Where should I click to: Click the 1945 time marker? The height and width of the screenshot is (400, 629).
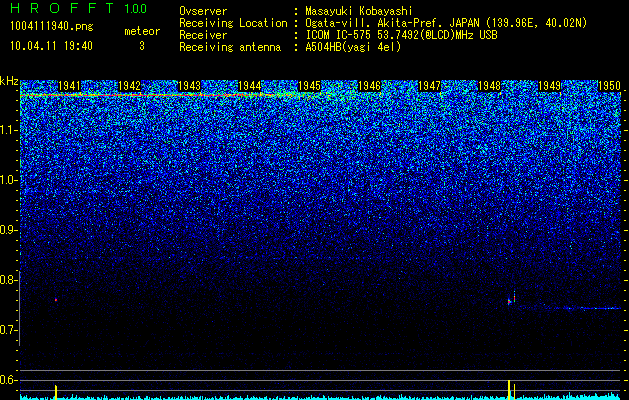coord(309,86)
